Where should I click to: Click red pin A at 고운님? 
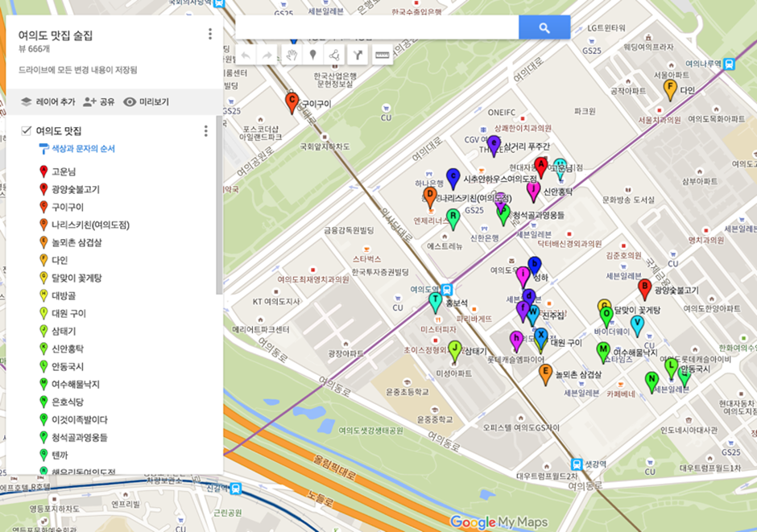[x=540, y=167]
